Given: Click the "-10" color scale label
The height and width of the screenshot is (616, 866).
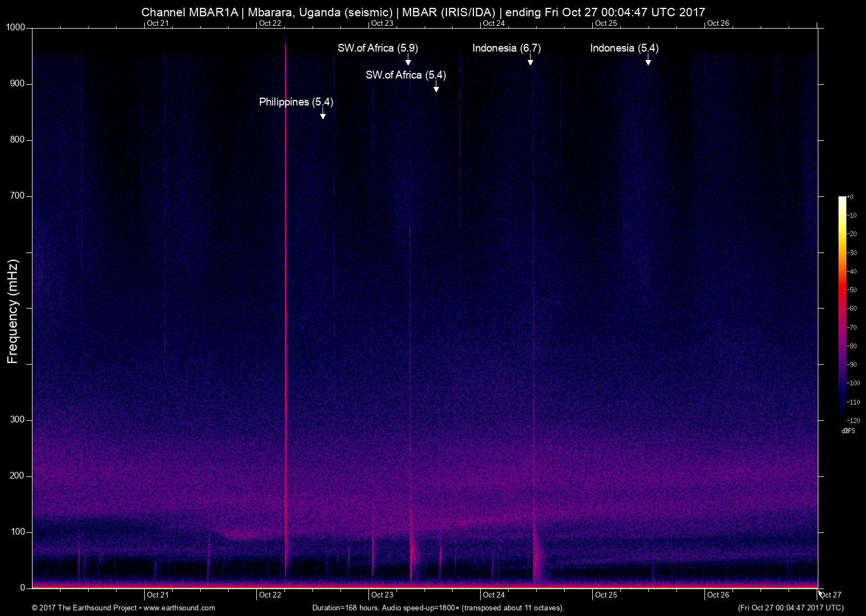Looking at the screenshot, I should (x=851, y=215).
